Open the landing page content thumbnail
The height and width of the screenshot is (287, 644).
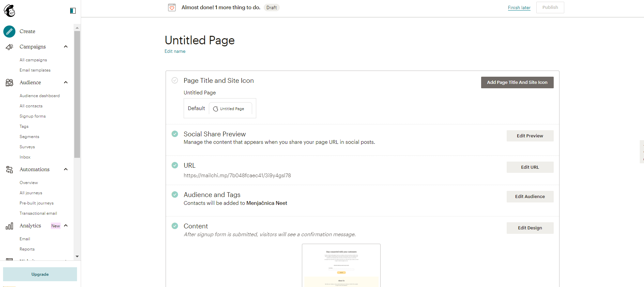[341, 266]
